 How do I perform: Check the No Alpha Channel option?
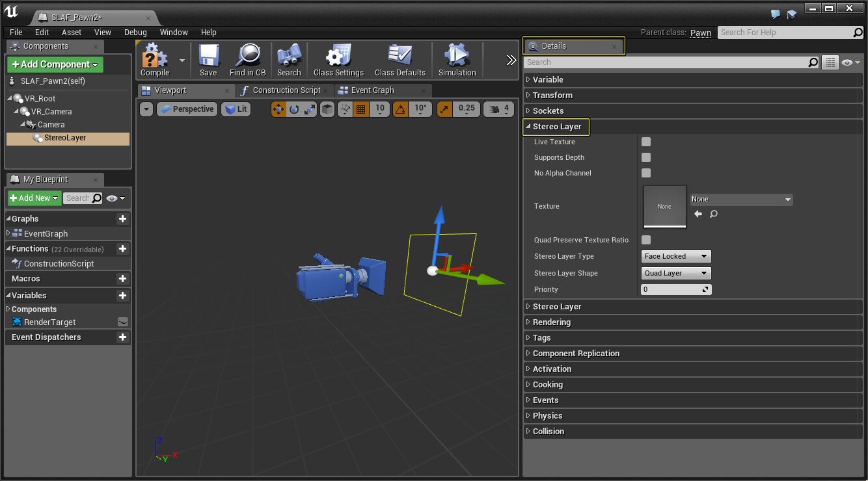tap(645, 173)
